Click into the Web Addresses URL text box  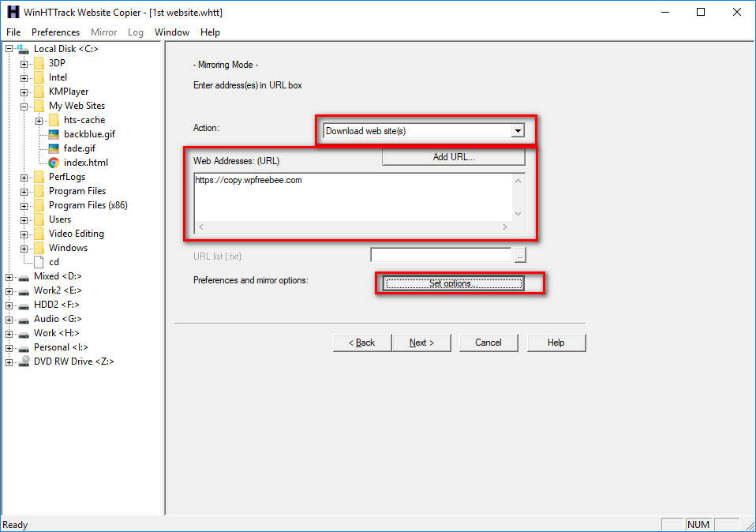click(354, 197)
